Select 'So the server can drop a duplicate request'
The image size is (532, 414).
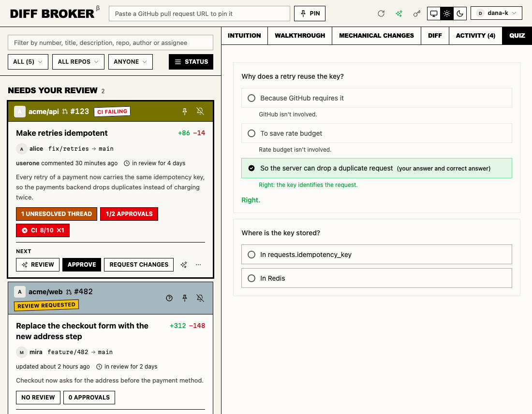[x=377, y=168]
